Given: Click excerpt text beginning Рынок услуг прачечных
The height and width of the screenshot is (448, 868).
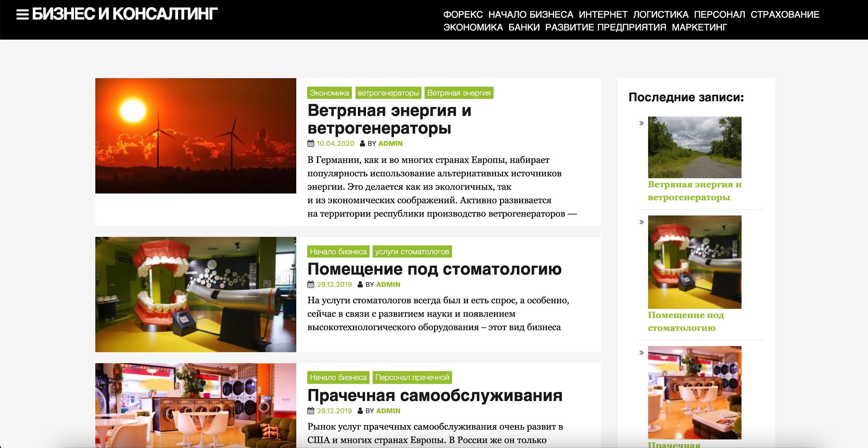Looking at the screenshot, I should coord(435,433).
